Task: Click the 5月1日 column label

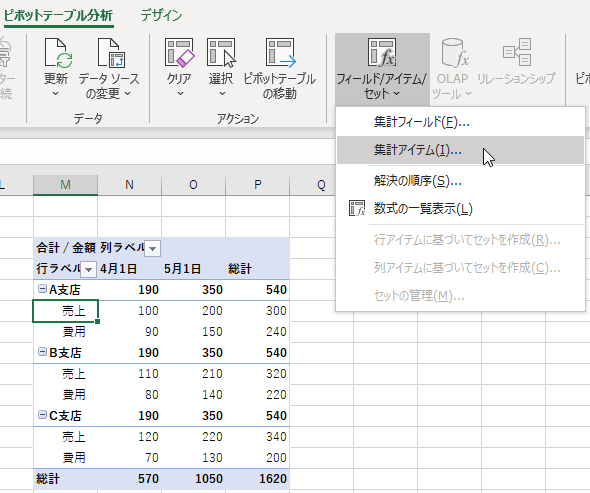Action: pos(193,269)
